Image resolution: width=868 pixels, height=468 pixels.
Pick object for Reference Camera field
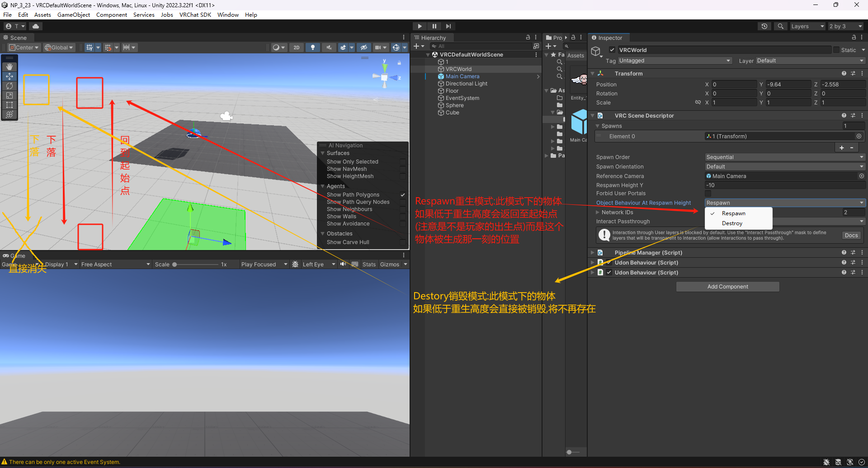click(x=861, y=176)
